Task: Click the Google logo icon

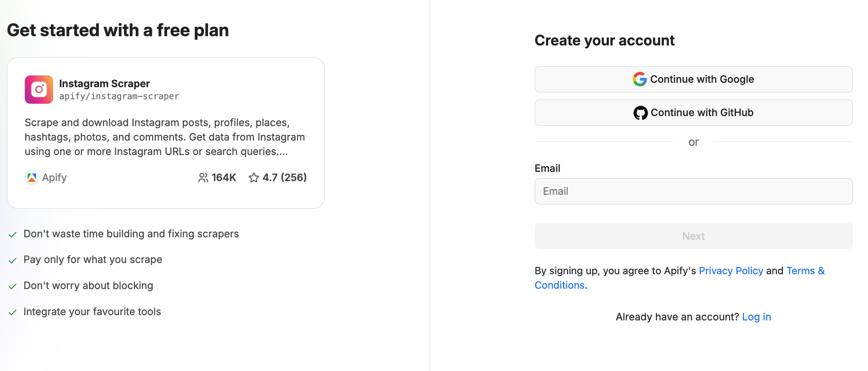Action: (639, 79)
